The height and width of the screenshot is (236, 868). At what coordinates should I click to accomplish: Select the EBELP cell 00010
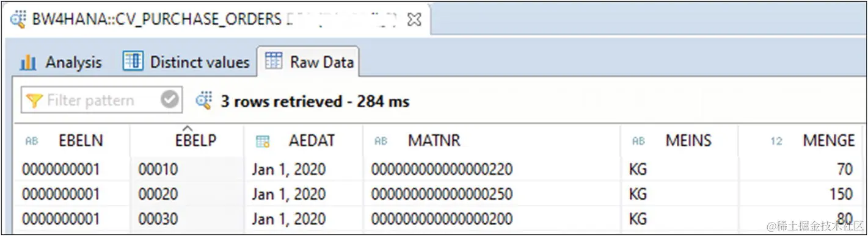coord(187,169)
